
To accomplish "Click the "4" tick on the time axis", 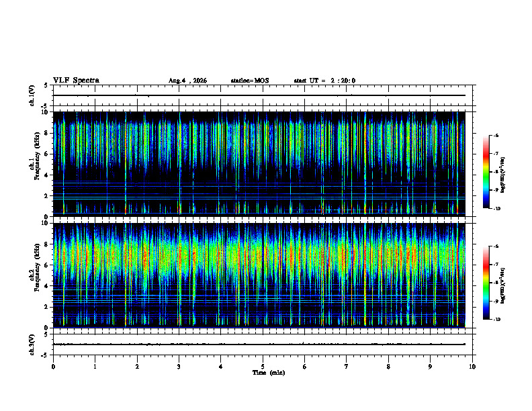I will click(221, 367).
